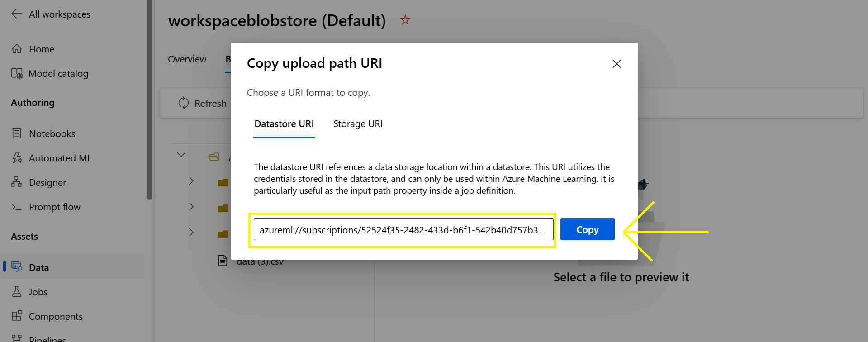
Task: Click the 'Select a file to preview it' text
Action: [621, 277]
